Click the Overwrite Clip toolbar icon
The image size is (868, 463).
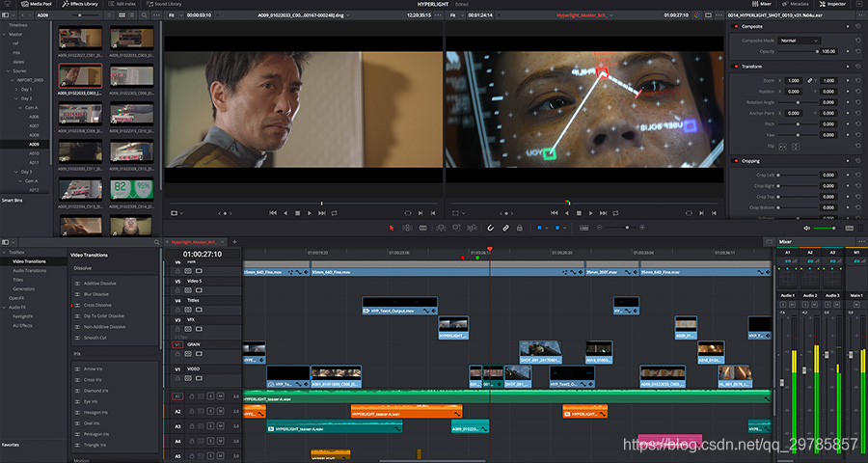point(457,228)
